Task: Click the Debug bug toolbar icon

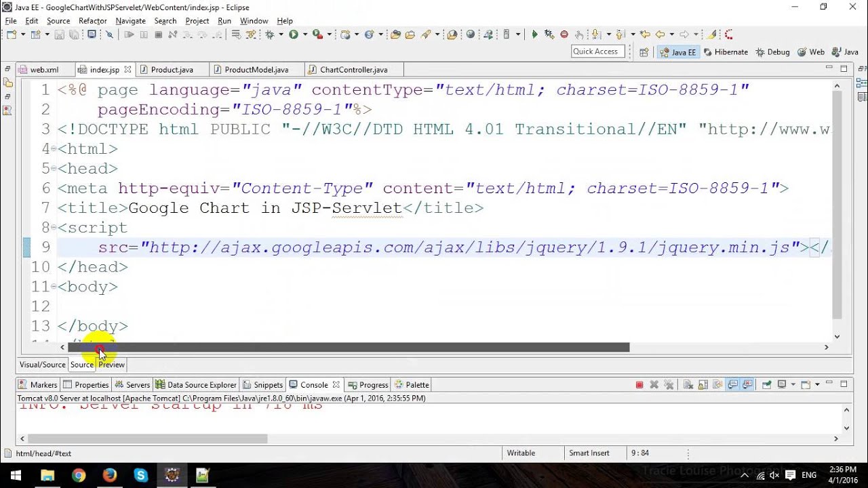Action: tap(270, 35)
